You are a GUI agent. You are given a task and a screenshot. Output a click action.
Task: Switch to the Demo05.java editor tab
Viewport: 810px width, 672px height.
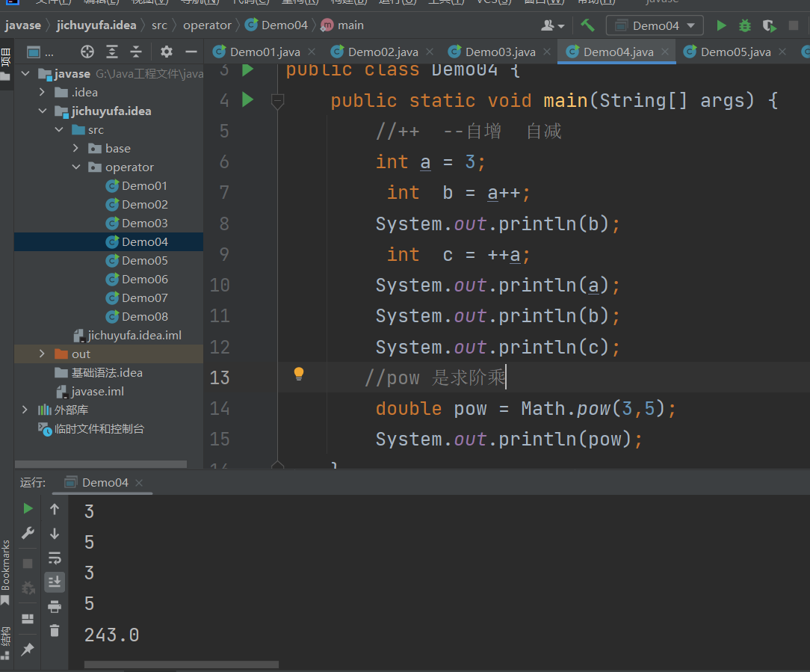(x=735, y=52)
